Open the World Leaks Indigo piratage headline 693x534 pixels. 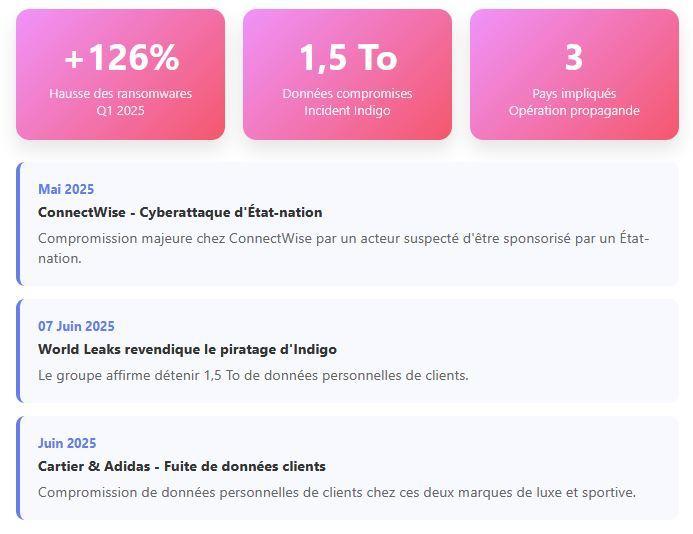point(187,349)
